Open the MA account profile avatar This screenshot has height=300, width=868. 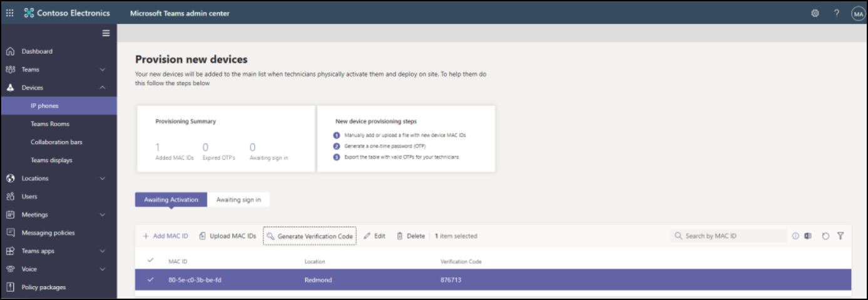pyautogui.click(x=858, y=14)
